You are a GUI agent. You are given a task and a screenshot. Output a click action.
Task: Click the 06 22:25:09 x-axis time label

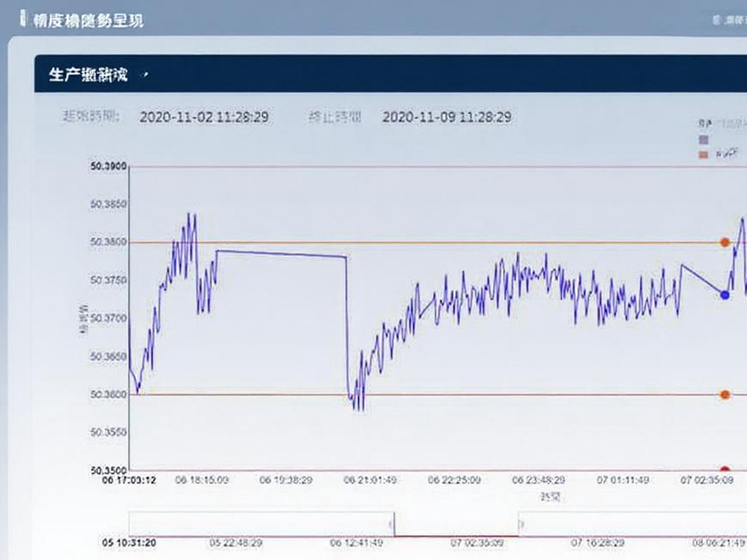[x=449, y=480]
